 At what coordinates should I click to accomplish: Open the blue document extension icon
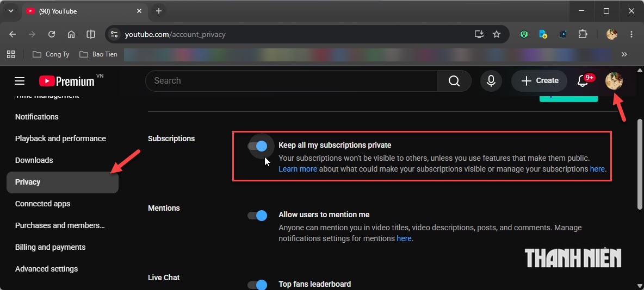(543, 34)
